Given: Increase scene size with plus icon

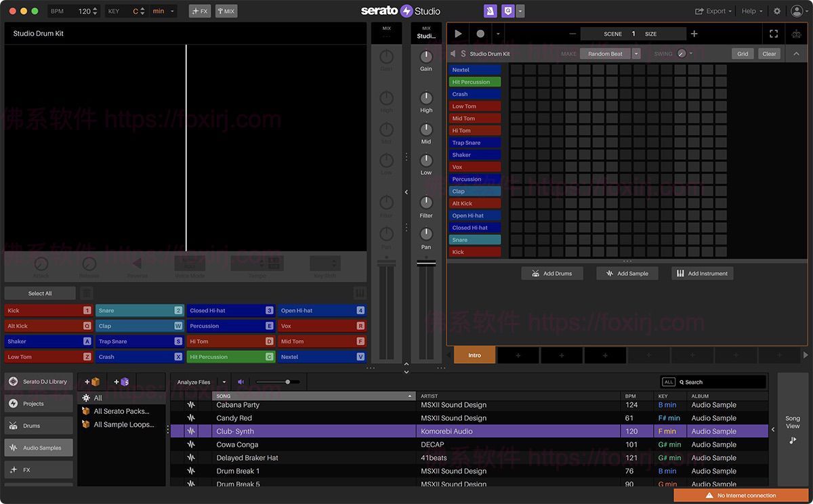Looking at the screenshot, I should (x=694, y=34).
